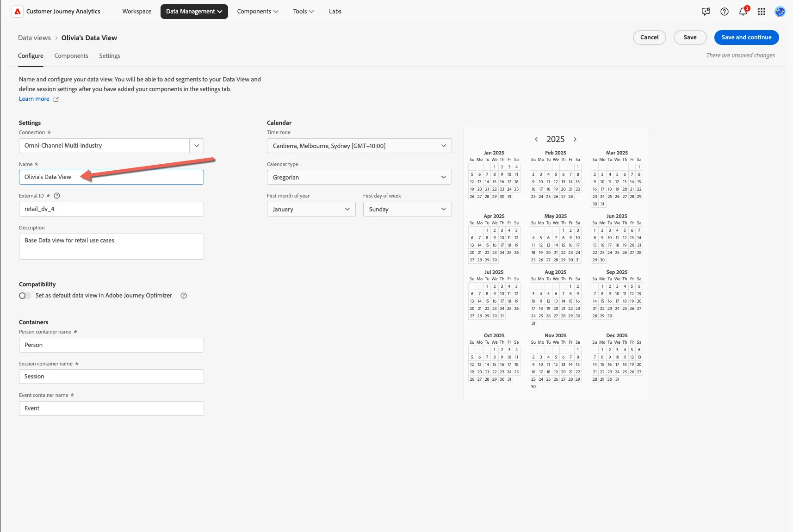This screenshot has height=532, width=793.
Task: Open Labs in top navigation
Action: [335, 12]
